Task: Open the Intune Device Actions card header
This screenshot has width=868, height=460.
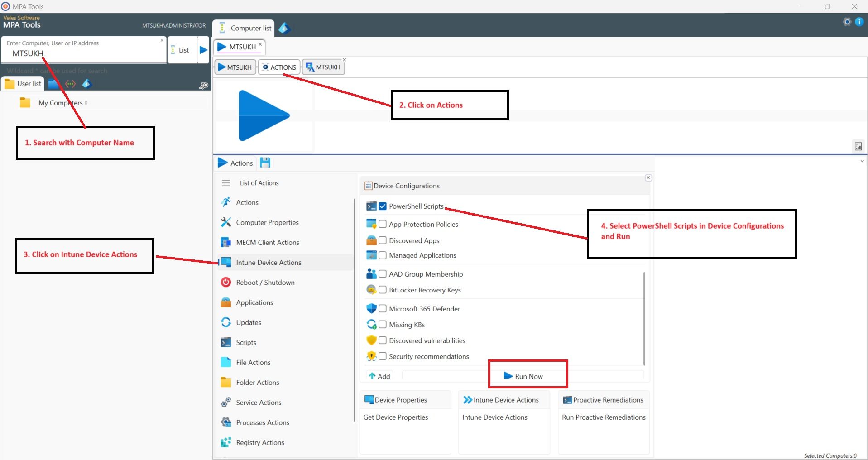Action: (504, 400)
